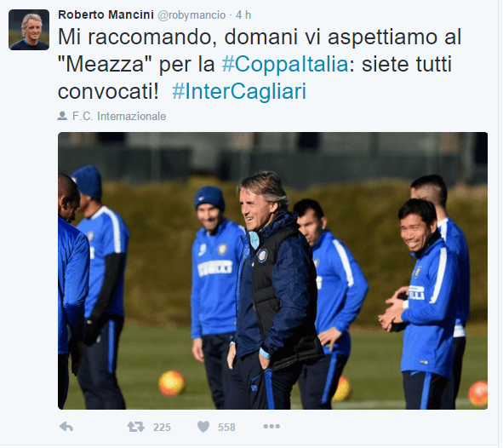503x448 pixels.
Task: Enlarge the attached training photo
Action: pos(272,271)
